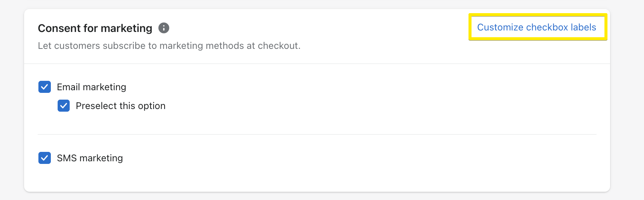Uncheck the Email marketing checkbox
644x200 pixels.
pos(44,87)
